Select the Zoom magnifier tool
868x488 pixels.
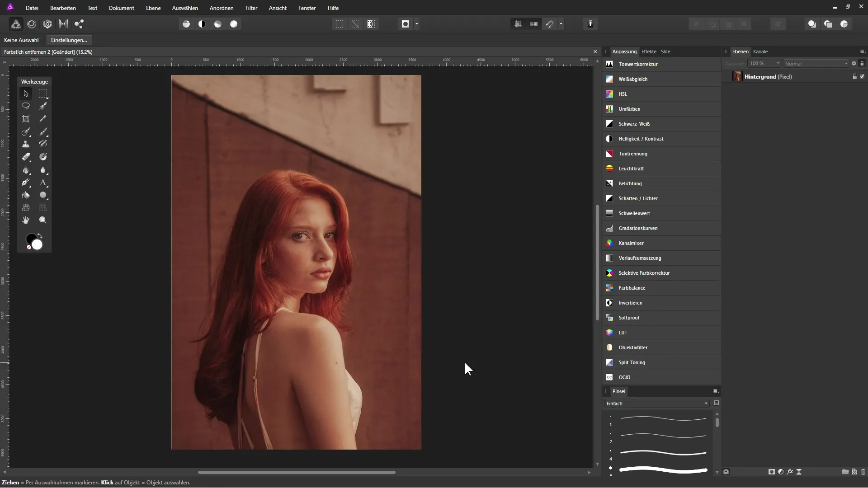point(43,220)
